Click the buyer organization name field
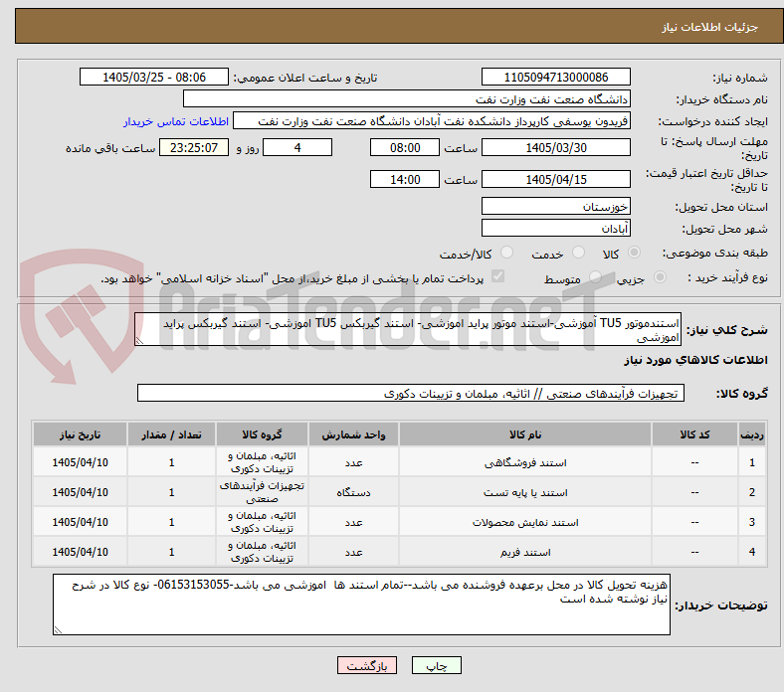 pos(407,99)
